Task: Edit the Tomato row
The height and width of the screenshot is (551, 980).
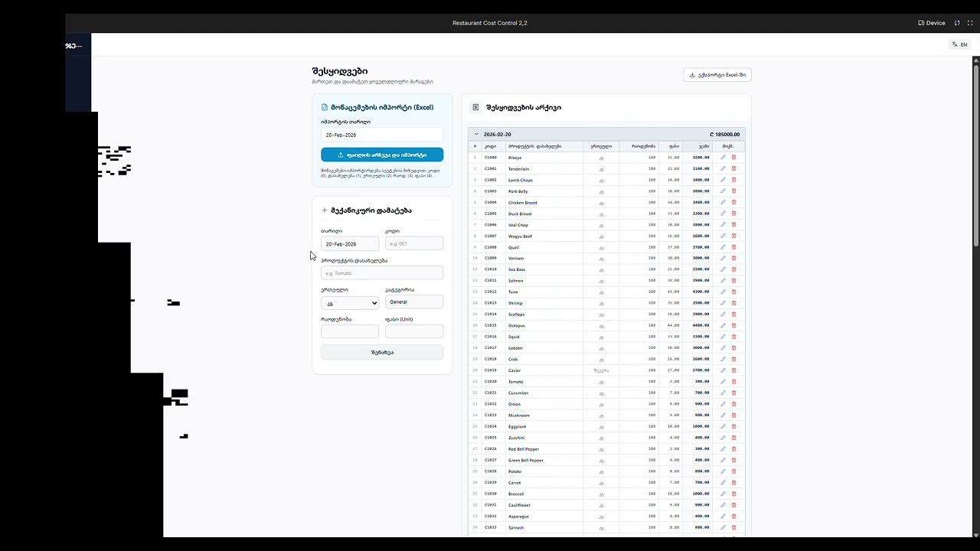Action: tap(723, 382)
